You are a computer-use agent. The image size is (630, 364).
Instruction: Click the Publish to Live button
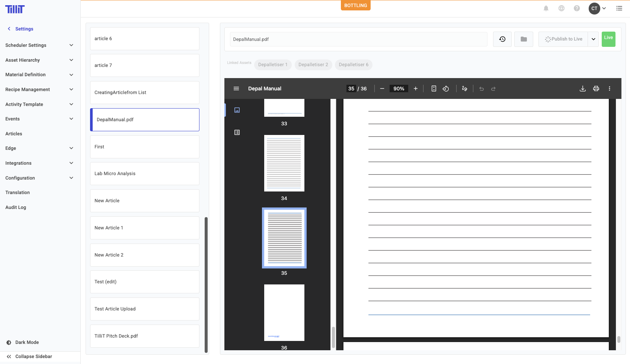(563, 39)
